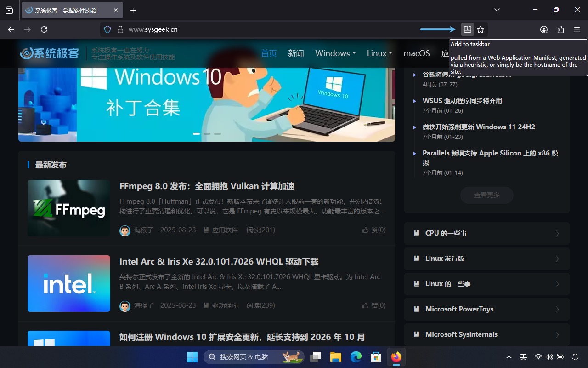Open the Windows Start menu

click(192, 357)
